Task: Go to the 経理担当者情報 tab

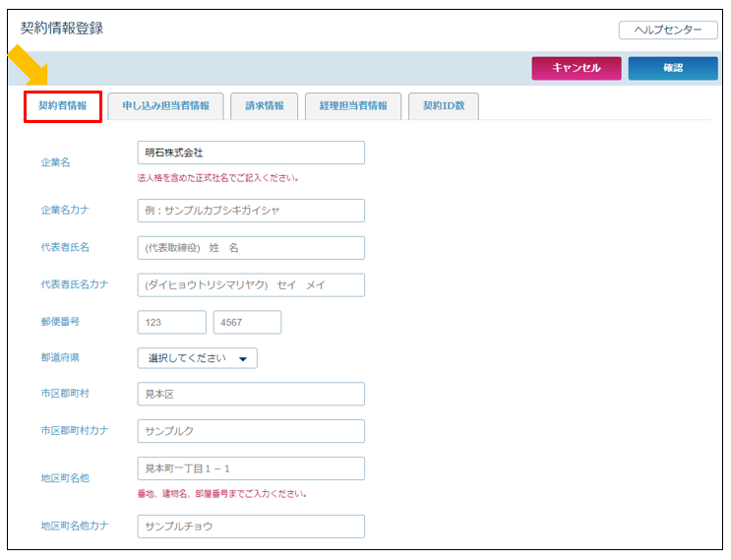Action: pyautogui.click(x=353, y=106)
